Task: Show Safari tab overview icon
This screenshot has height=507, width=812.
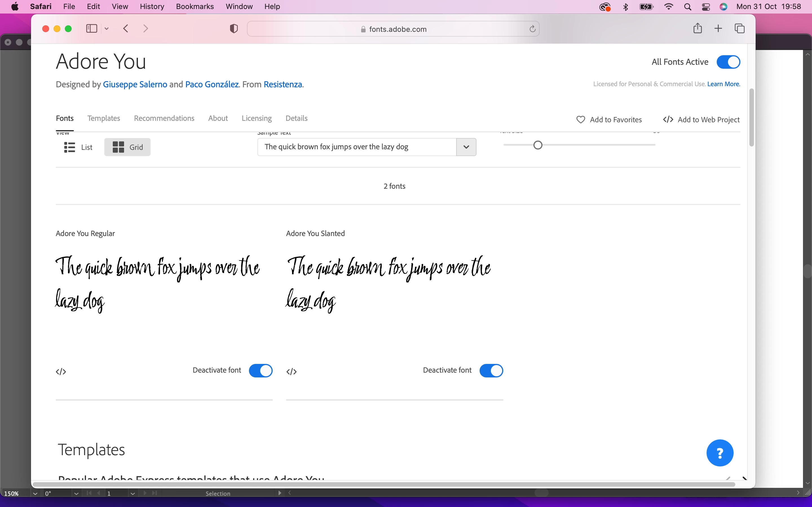Action: point(739,28)
